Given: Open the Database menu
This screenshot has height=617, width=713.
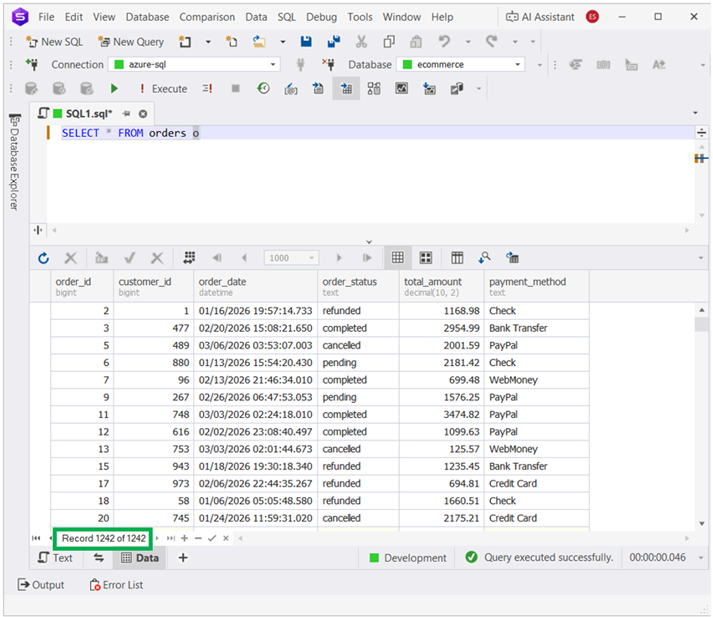Looking at the screenshot, I should tap(147, 17).
